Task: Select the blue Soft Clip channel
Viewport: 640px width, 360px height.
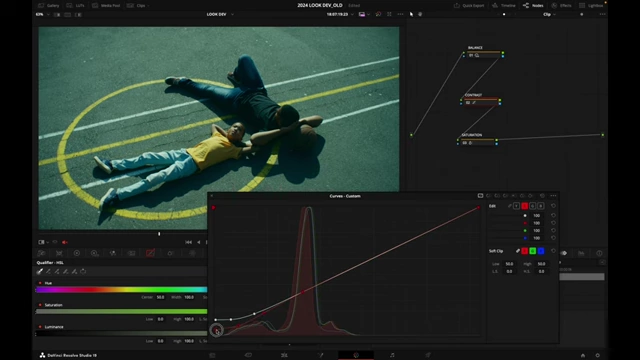Action: click(541, 251)
